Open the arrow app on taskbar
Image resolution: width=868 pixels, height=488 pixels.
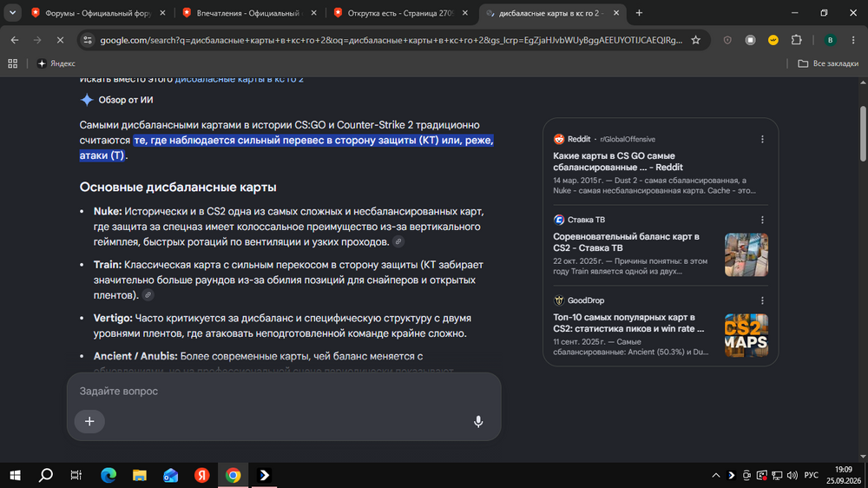pos(265,475)
